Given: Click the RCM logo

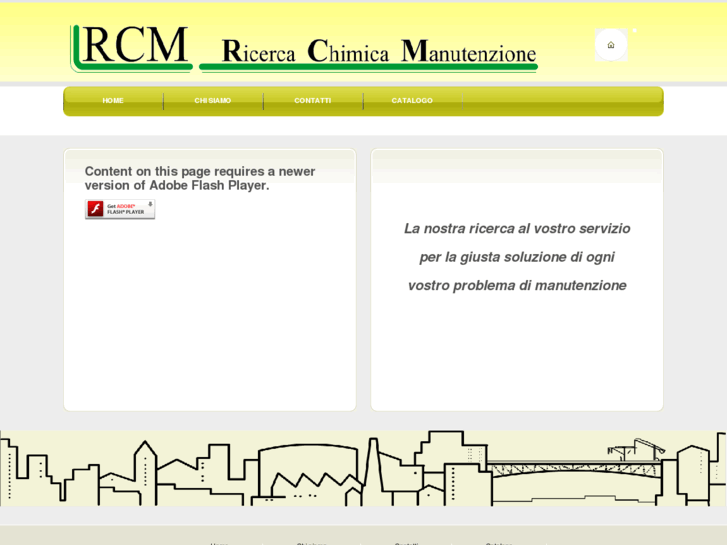Looking at the screenshot, I should pos(131,48).
